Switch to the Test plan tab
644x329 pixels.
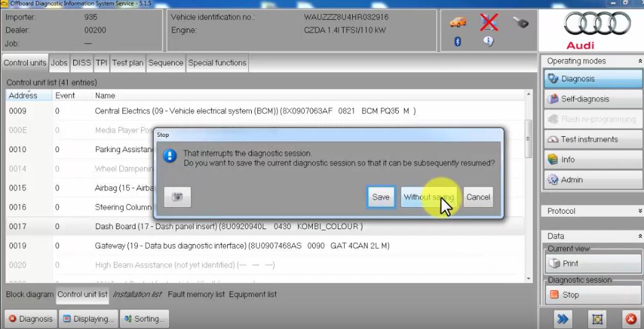coord(127,63)
